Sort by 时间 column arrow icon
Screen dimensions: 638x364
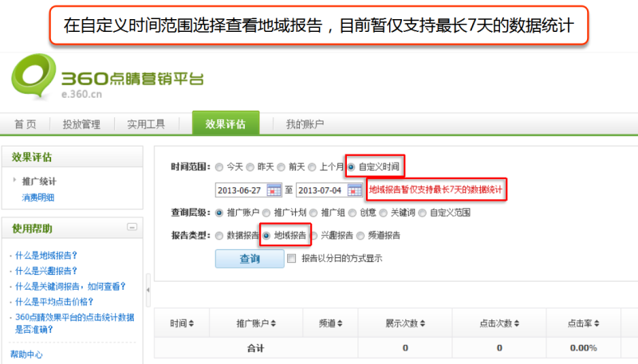(x=191, y=324)
